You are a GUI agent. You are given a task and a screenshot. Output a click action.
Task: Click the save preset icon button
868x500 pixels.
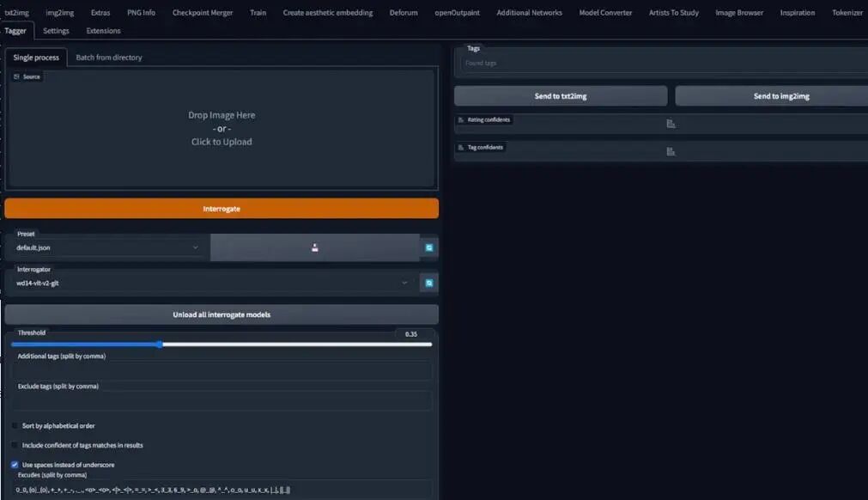tap(314, 247)
